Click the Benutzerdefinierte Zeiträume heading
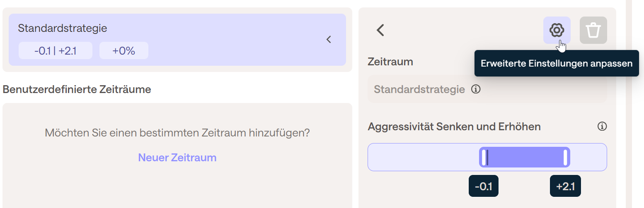Screen dimensions: 644x208 [x=77, y=89]
